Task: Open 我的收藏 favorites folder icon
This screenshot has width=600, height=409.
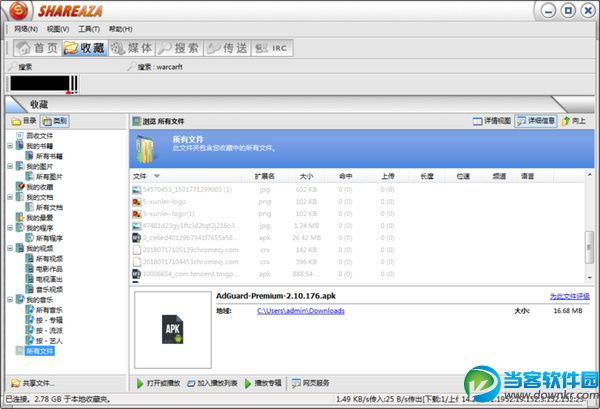Action: click(20, 187)
